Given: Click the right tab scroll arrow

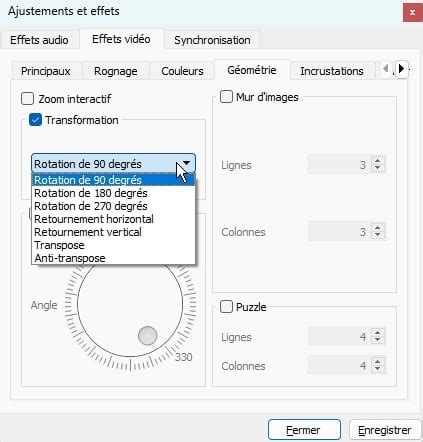Looking at the screenshot, I should click(402, 69).
